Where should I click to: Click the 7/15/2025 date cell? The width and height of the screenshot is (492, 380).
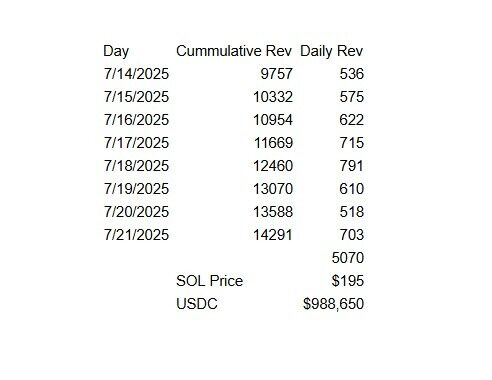coord(136,97)
